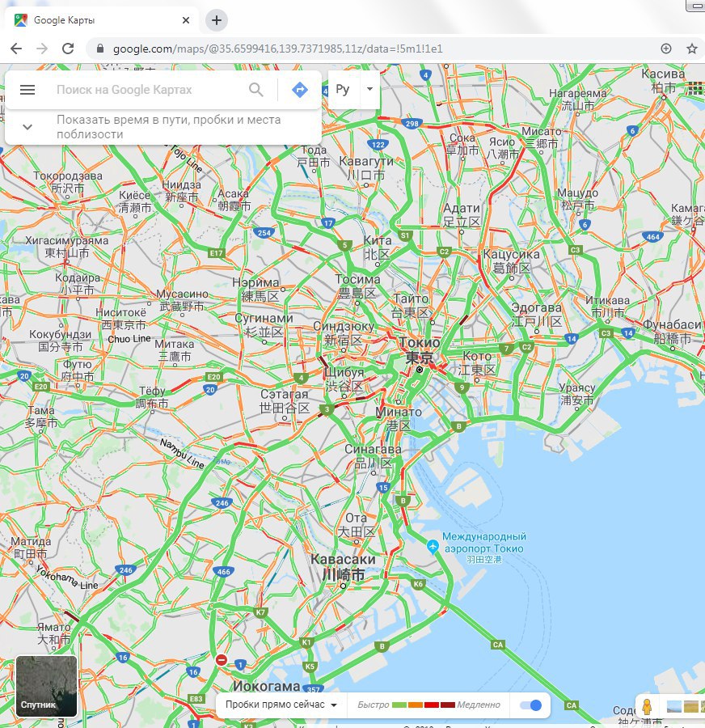Click the route 464 shield marker
705x728 pixels.
[653, 237]
